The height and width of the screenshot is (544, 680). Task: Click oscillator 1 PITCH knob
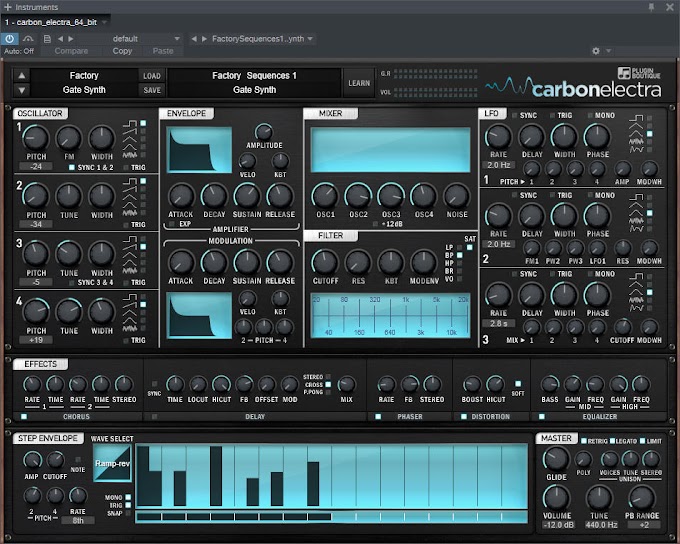36,138
